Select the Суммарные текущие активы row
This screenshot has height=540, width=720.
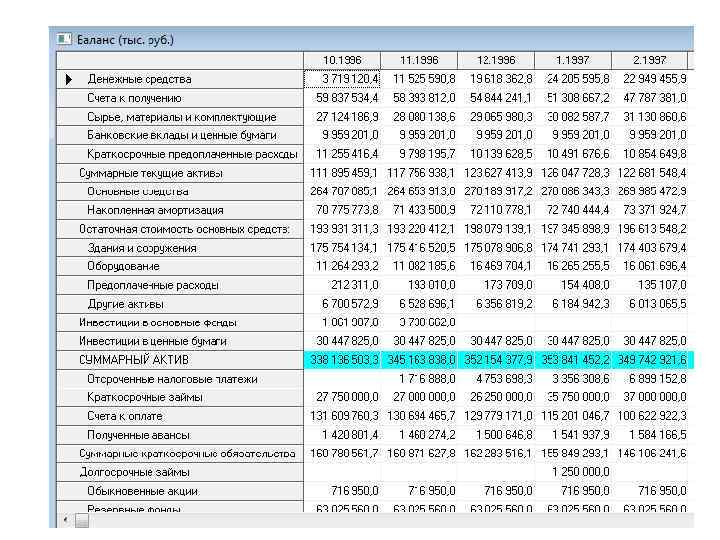[180, 173]
